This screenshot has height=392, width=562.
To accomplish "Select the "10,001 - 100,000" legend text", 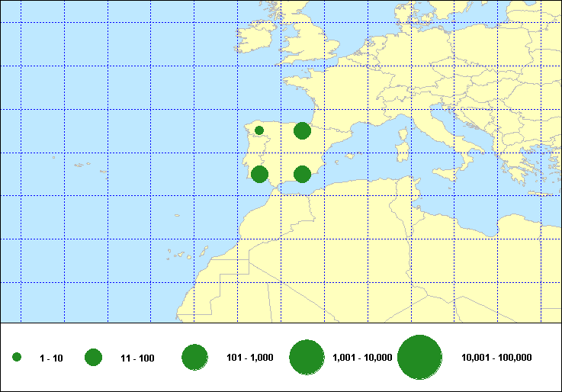I will (496, 358).
